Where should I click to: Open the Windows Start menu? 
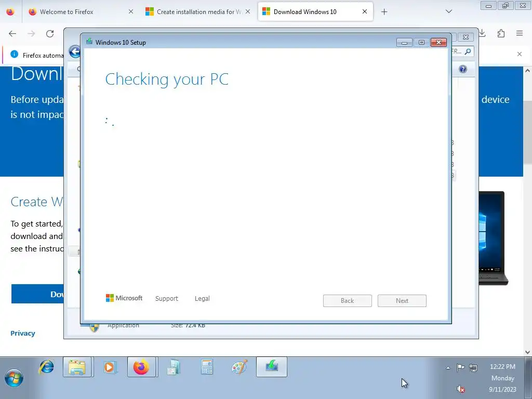click(14, 378)
